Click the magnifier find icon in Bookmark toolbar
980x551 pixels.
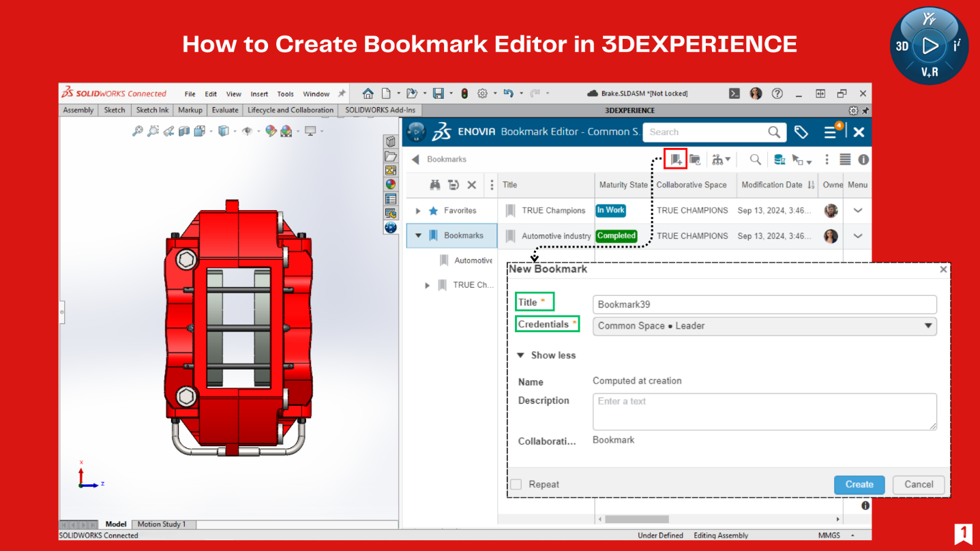[x=755, y=160]
